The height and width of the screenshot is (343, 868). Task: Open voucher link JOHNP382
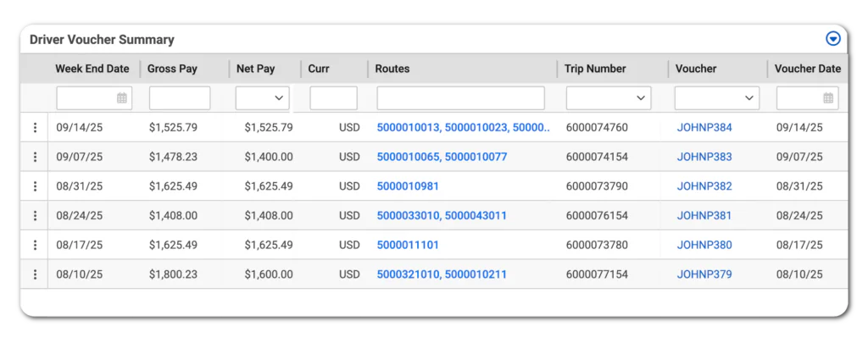tap(704, 186)
